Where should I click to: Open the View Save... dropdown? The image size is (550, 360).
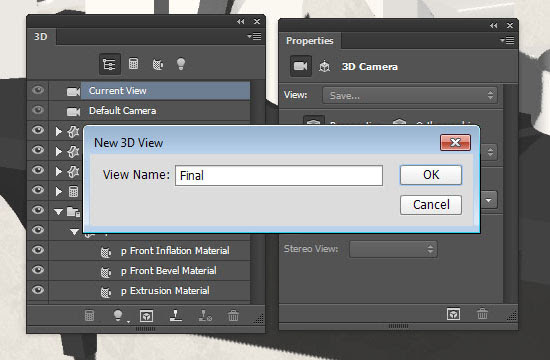[x=410, y=95]
